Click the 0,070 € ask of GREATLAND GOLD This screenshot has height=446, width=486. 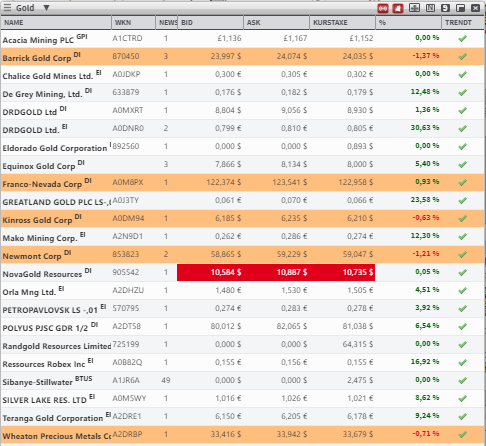[294, 200]
